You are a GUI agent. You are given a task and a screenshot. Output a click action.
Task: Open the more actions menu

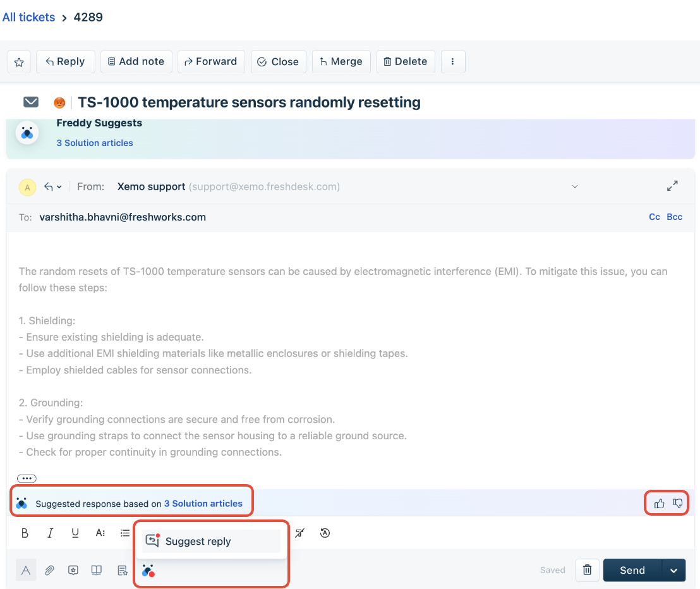pyautogui.click(x=453, y=62)
